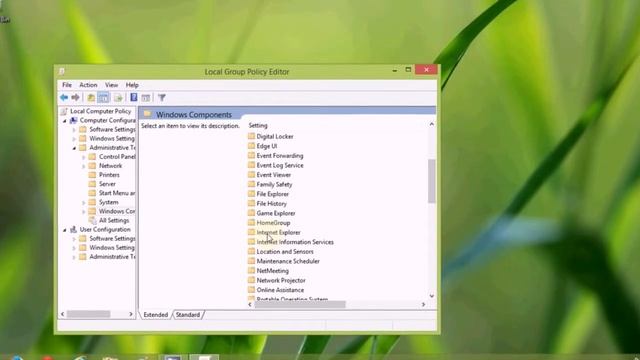Collapse Administrative Templates under Computer Configuration
The width and height of the screenshot is (640, 360).
[74, 148]
